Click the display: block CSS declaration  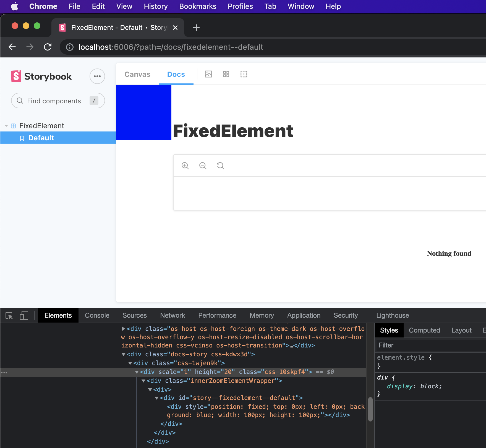click(414, 386)
